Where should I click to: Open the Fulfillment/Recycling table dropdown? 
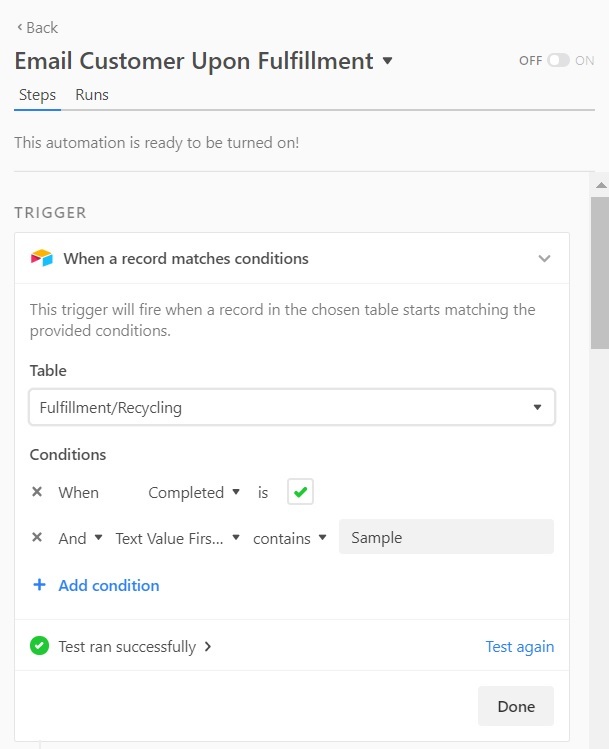pyautogui.click(x=292, y=407)
